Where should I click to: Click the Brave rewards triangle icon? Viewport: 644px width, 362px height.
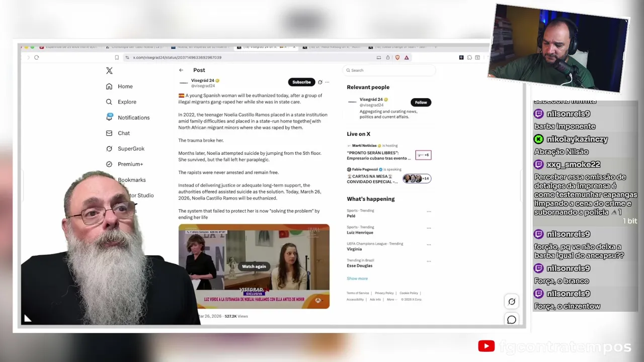[407, 57]
